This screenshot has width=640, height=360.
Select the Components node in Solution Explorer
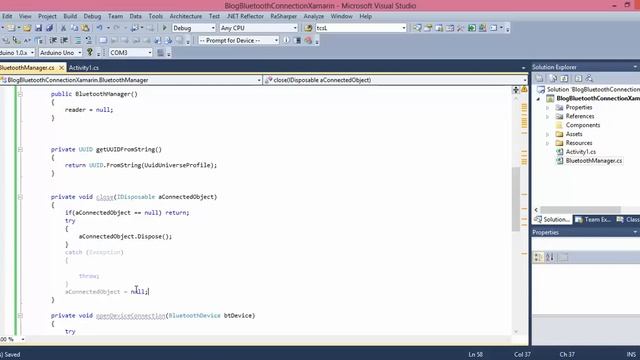(582, 125)
